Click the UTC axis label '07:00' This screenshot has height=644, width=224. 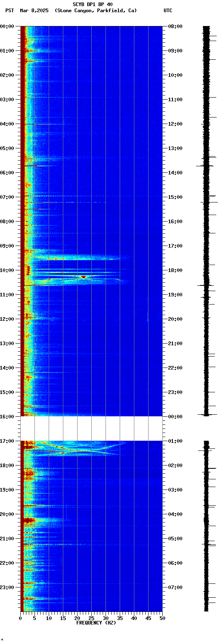click(175, 587)
